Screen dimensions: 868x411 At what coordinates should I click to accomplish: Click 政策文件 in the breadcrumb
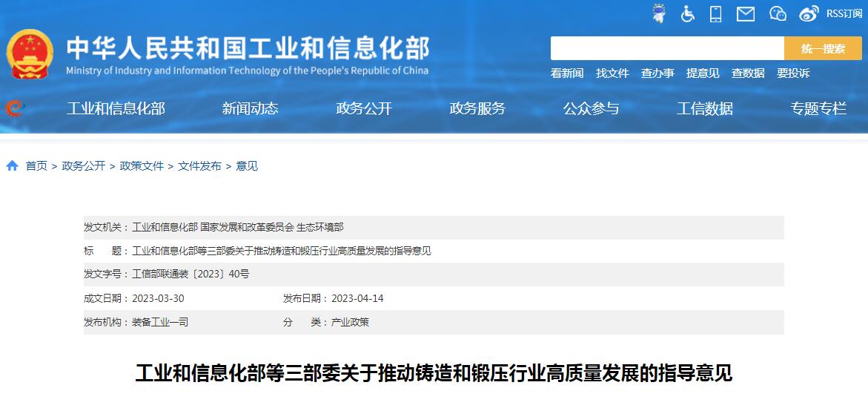point(142,166)
